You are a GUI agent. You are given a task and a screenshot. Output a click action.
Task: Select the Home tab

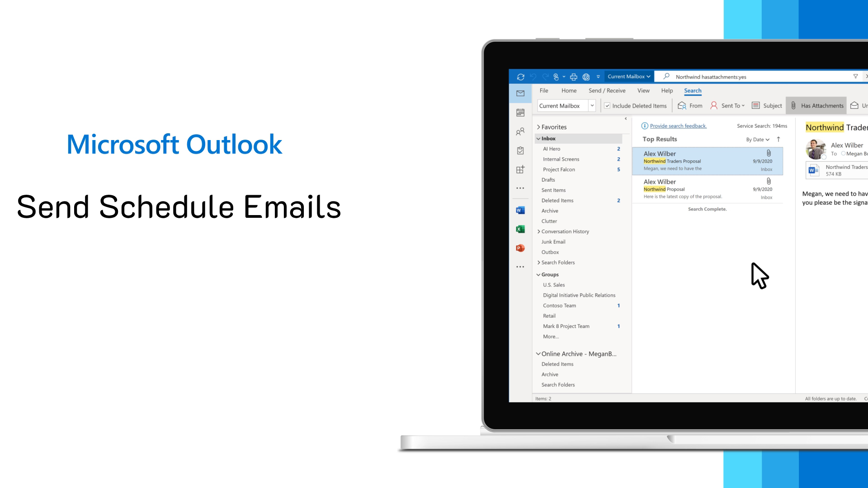pyautogui.click(x=569, y=90)
